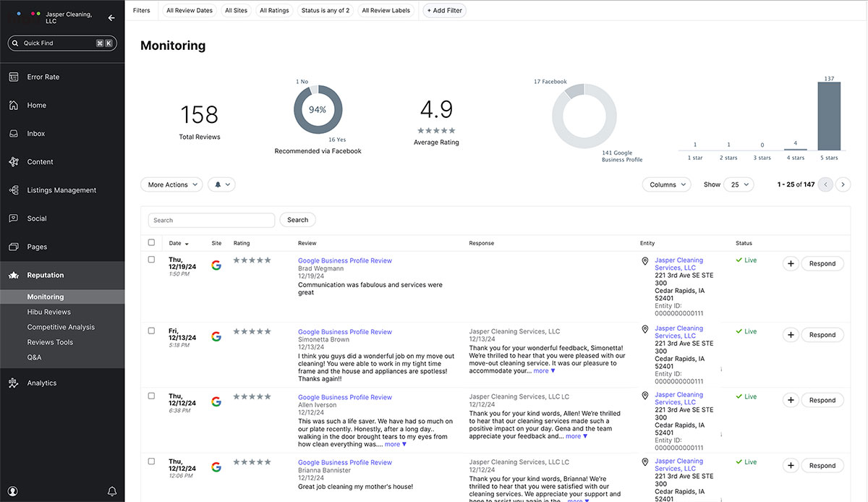Click the review search input field
The width and height of the screenshot is (868, 502).
tap(211, 220)
